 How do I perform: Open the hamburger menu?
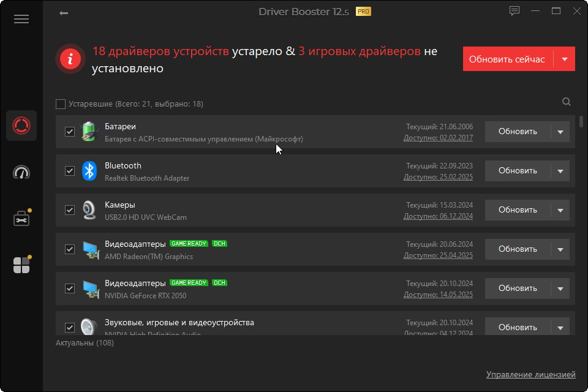pyautogui.click(x=21, y=19)
